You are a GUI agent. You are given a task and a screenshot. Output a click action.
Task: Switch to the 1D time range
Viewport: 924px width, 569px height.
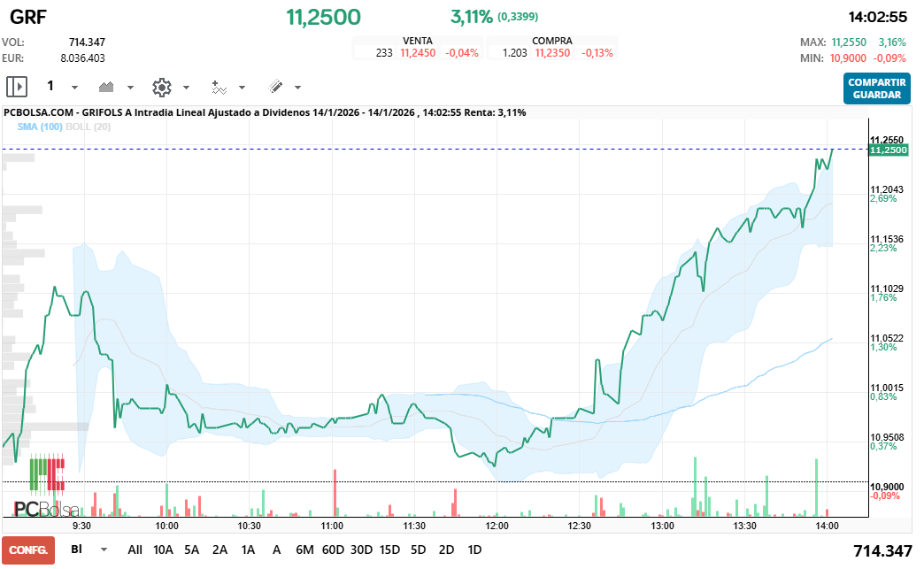[x=474, y=550]
